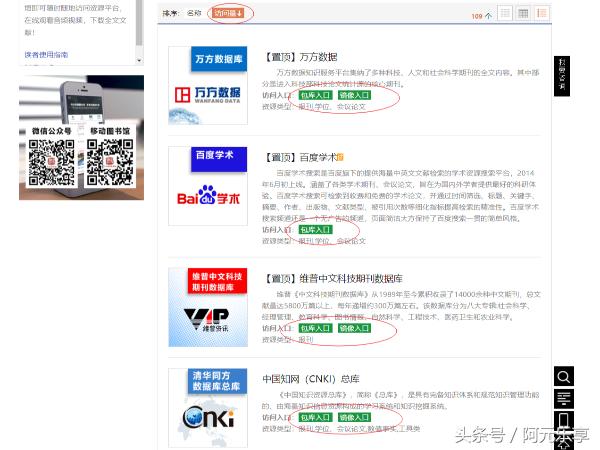Click the 109 个 result count

pos(481,16)
